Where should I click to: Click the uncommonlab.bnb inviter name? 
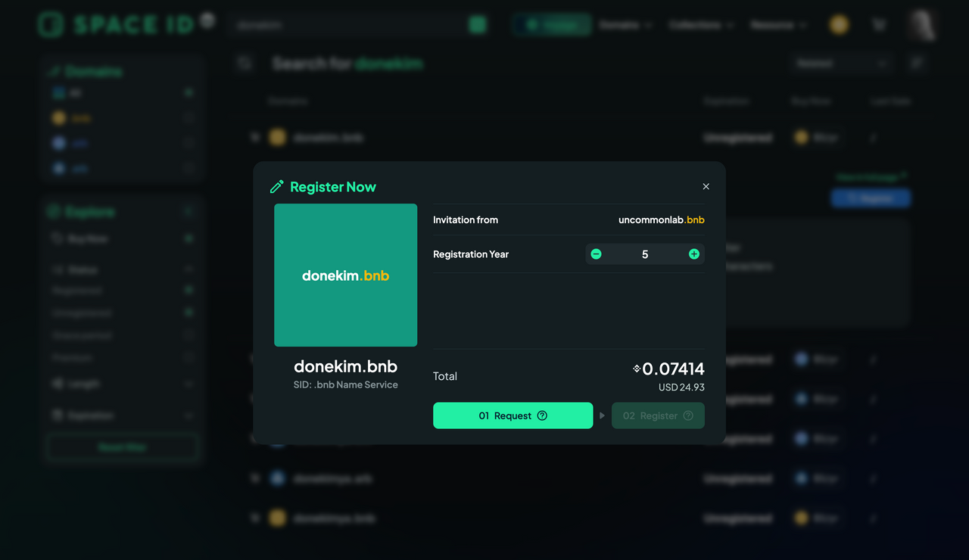(x=662, y=219)
